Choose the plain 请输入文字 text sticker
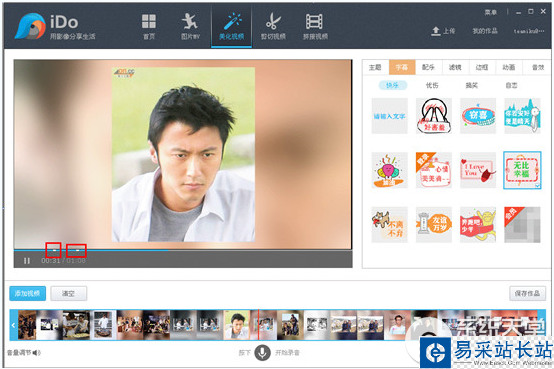 tap(389, 116)
